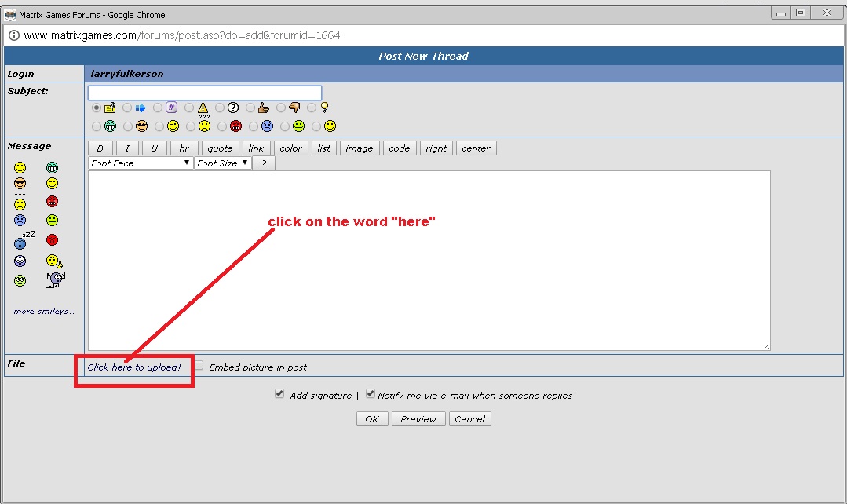Insert a code tag
Viewport: 847px width, 504px height.
coord(400,148)
